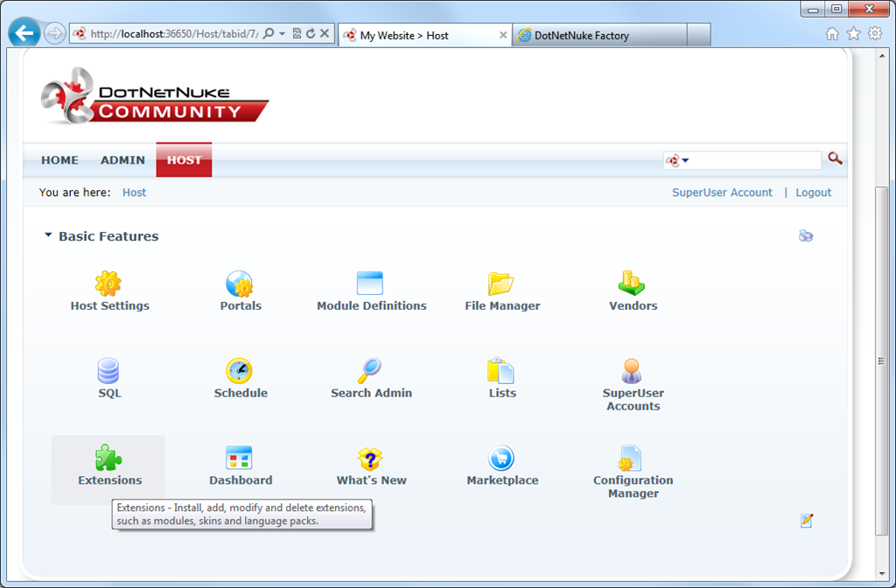Open the Vendors coins icon
The height and width of the screenshot is (588, 896).
(632, 283)
